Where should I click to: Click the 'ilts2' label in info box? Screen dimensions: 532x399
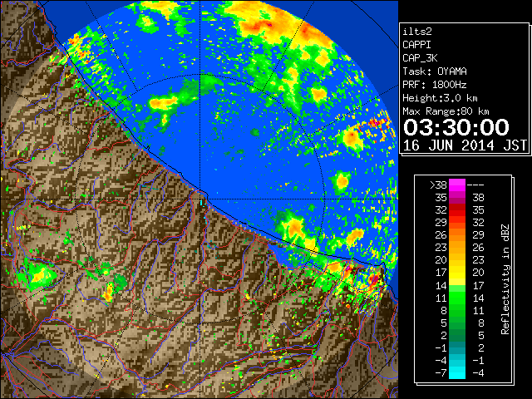pyautogui.click(x=417, y=32)
